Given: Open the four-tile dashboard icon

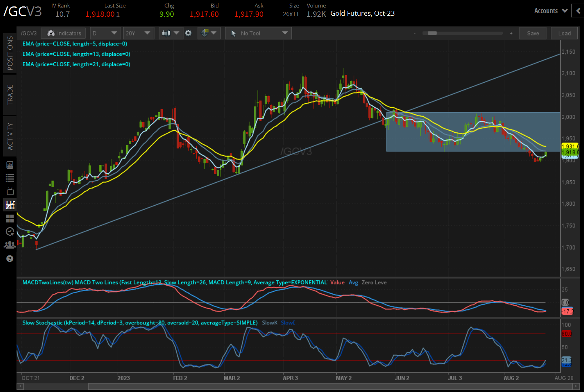Looking at the screenshot, I should (10, 219).
